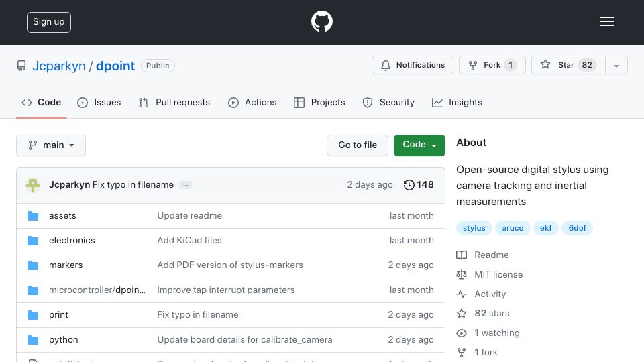Click the commit history clock icon

click(409, 185)
